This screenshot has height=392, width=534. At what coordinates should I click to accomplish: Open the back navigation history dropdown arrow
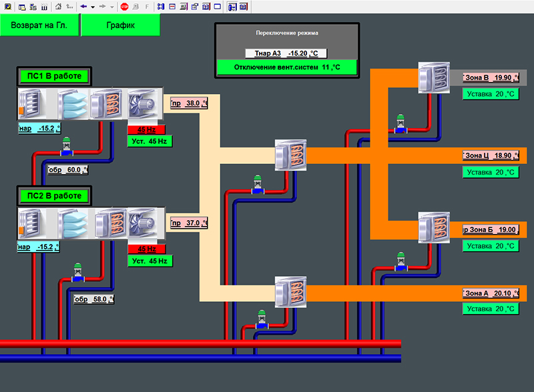tap(92, 7)
